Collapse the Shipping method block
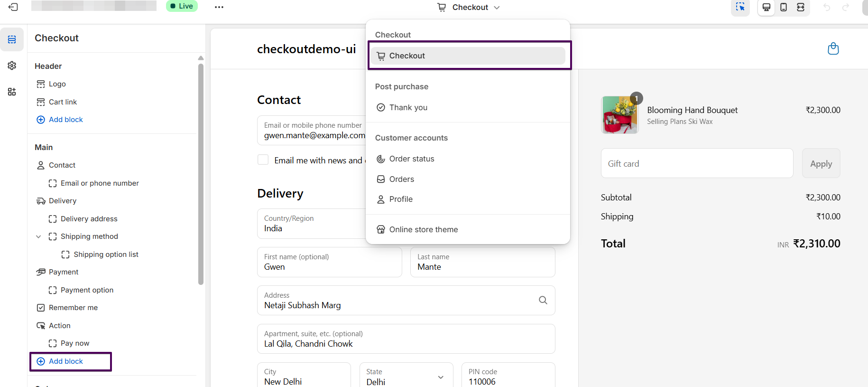Viewport: 868px width, 387px height. click(38, 236)
